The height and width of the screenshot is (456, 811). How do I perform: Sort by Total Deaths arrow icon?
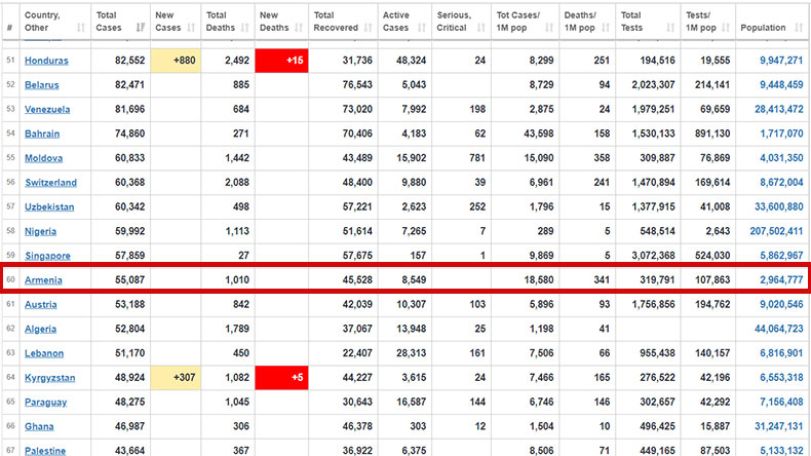click(x=245, y=27)
